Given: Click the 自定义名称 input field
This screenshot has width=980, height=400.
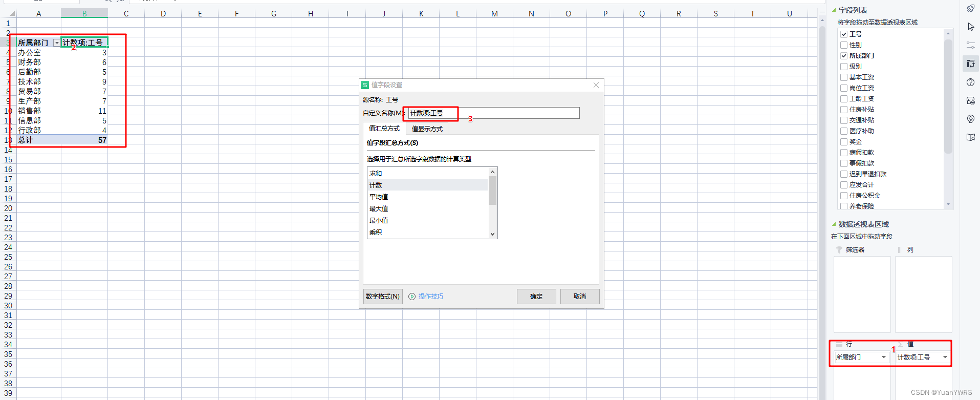Looking at the screenshot, I should coord(494,113).
